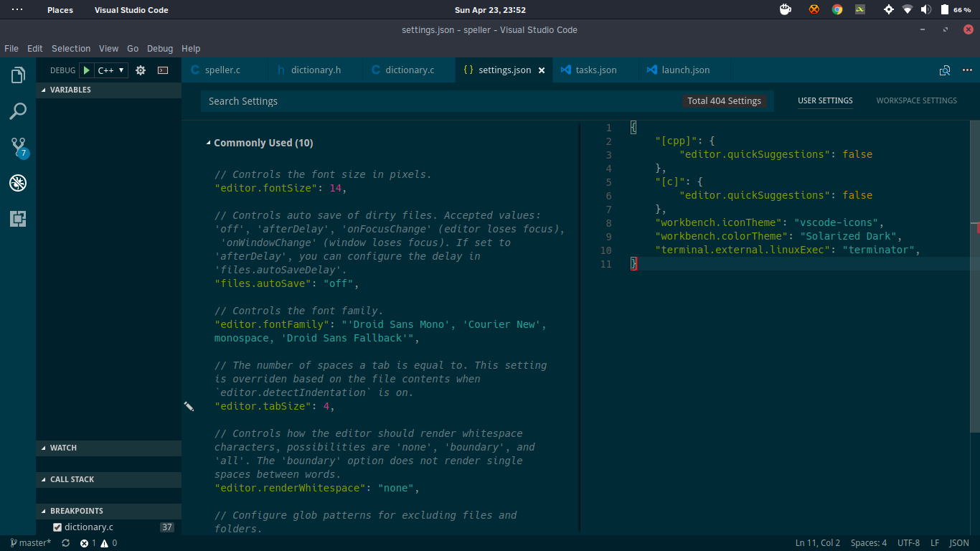Open the Edit menu
Viewport: 980px width, 551px height.
click(35, 49)
